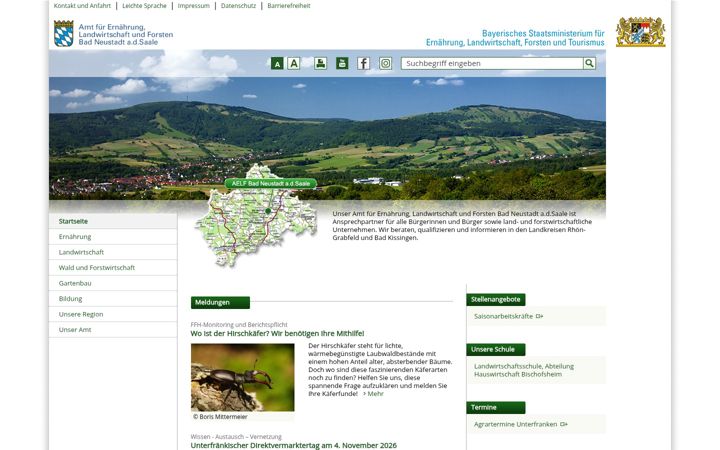Click the Bavarian lozenge crest logo

63,34
